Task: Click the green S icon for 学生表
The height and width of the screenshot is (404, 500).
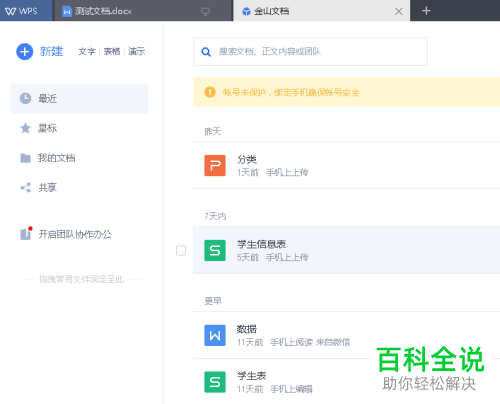Action: pos(215,382)
